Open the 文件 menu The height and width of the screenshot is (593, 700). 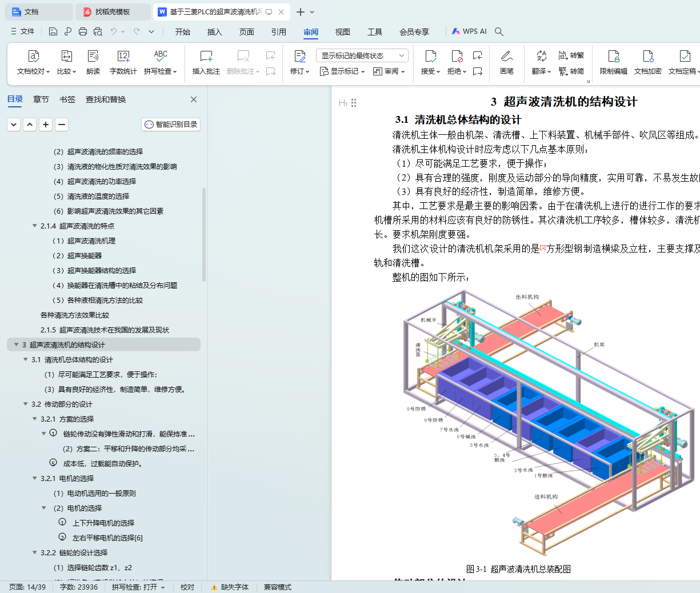click(23, 31)
